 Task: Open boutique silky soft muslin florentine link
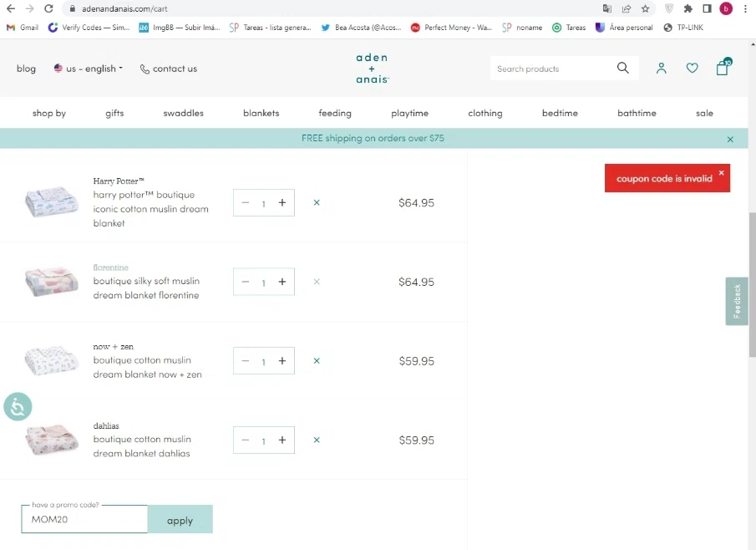[x=146, y=288]
